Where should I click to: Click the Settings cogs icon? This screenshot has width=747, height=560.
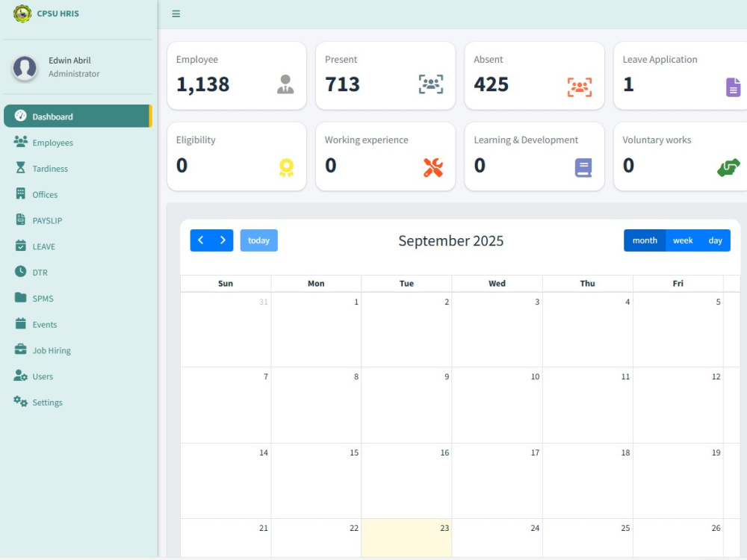click(x=20, y=402)
